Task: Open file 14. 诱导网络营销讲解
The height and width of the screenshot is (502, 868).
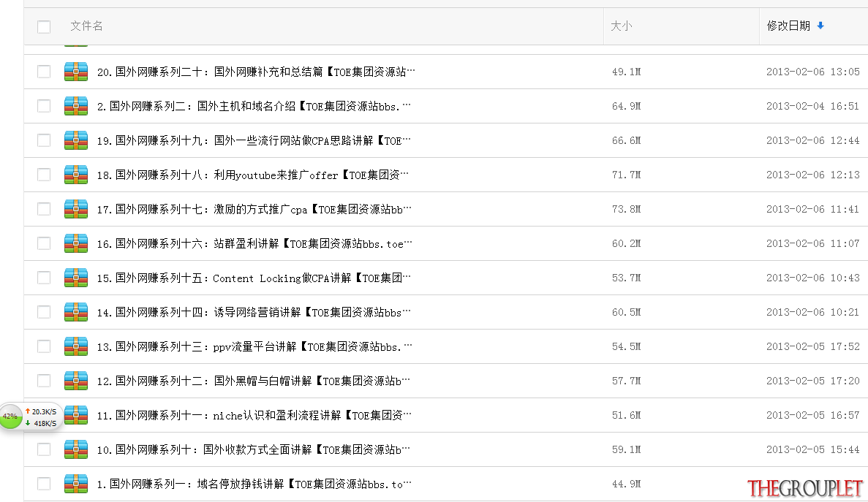Action: [x=254, y=312]
